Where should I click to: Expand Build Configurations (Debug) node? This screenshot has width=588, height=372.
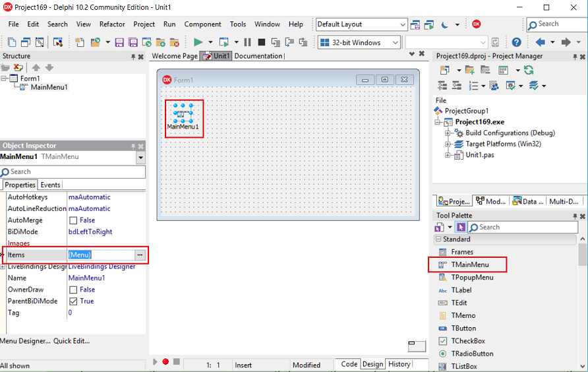[448, 133]
